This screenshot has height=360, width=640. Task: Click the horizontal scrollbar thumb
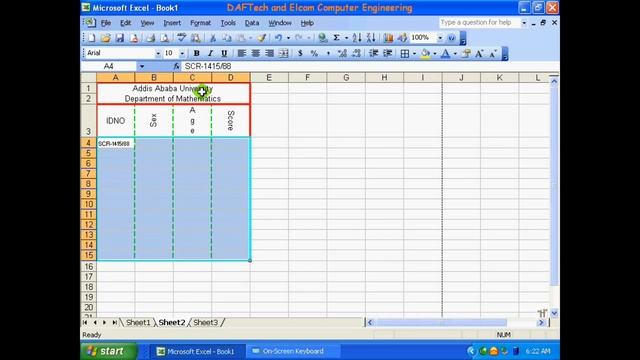point(441,322)
